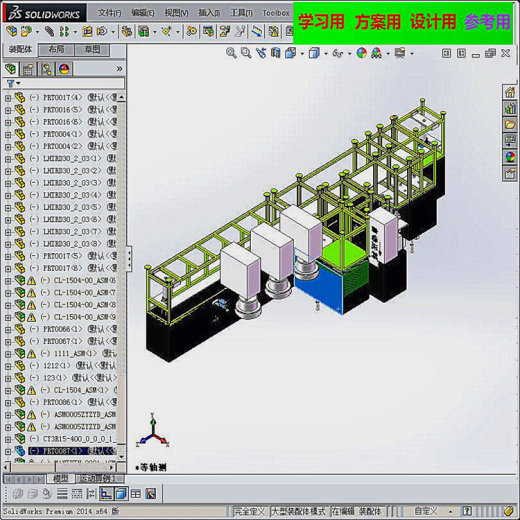Switch to the 装配体 command tab
The image size is (520, 520).
click(x=20, y=49)
